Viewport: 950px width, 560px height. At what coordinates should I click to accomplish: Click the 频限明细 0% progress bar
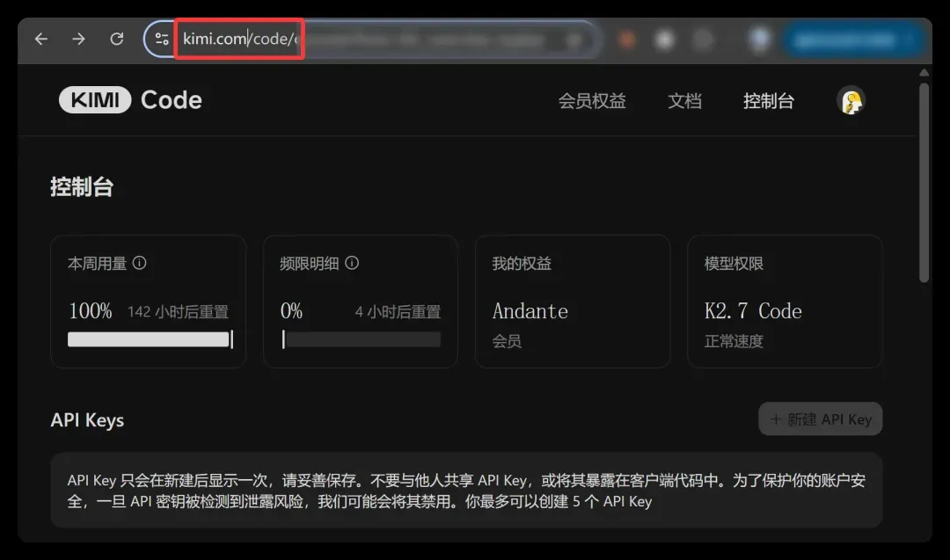[x=362, y=339]
